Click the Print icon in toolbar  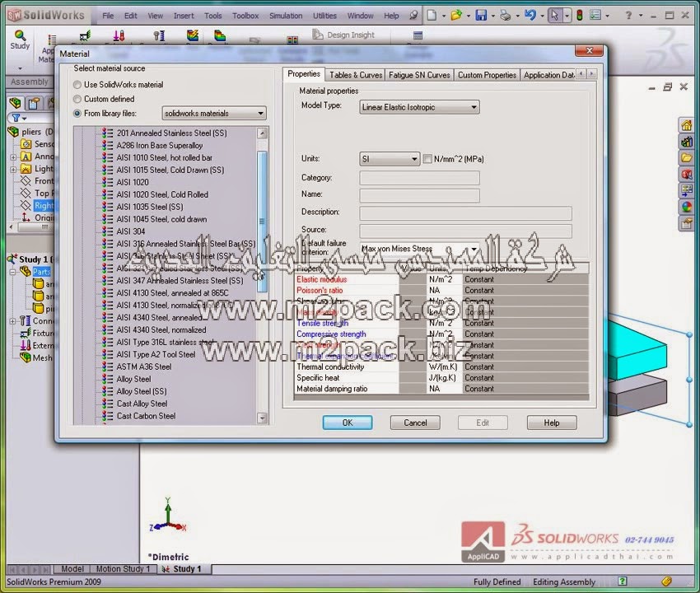tap(506, 16)
